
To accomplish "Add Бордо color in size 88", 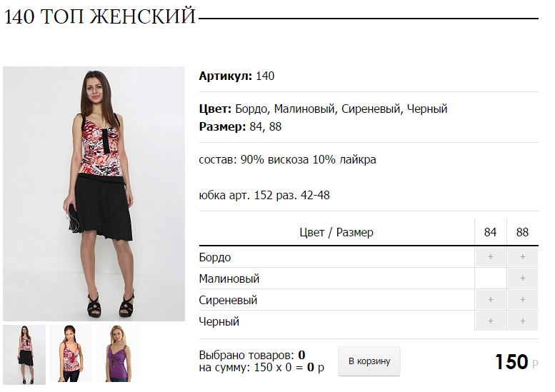I will (x=523, y=257).
